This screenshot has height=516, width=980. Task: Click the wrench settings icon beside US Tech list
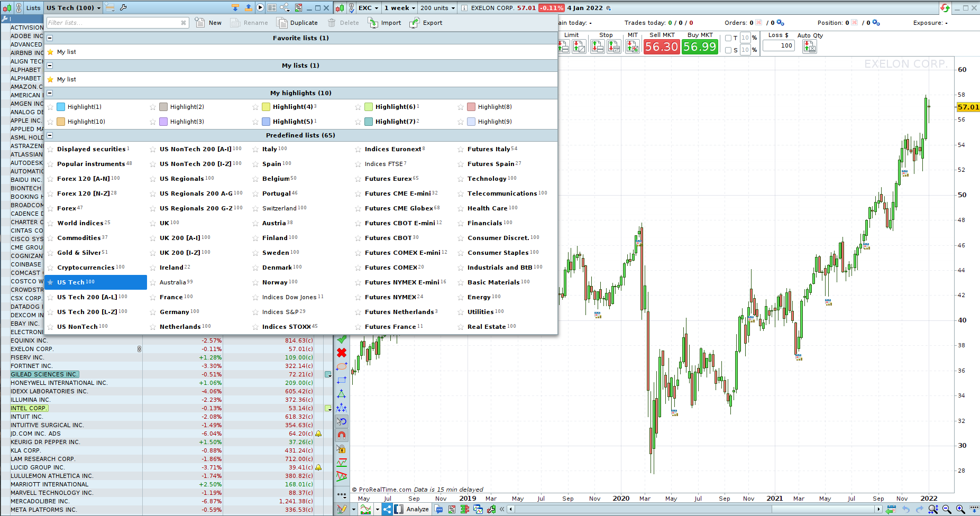tap(123, 7)
